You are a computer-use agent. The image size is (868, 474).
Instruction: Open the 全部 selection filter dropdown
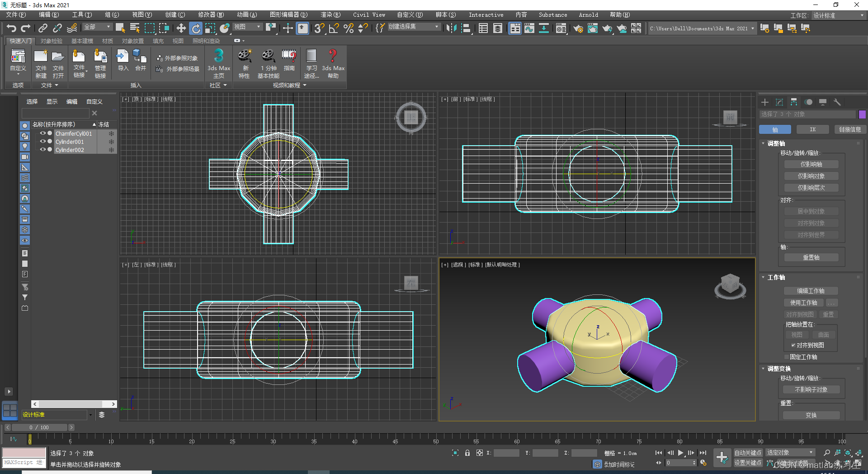point(97,27)
